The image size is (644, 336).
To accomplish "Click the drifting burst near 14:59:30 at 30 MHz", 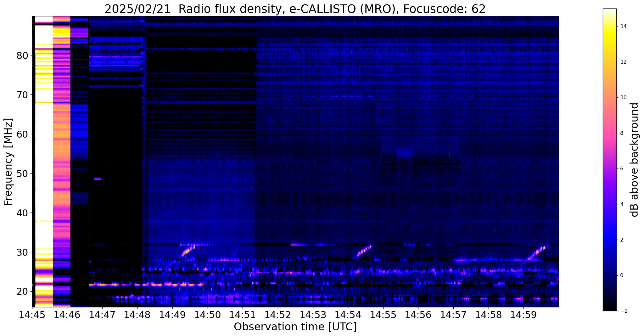I will (x=537, y=253).
